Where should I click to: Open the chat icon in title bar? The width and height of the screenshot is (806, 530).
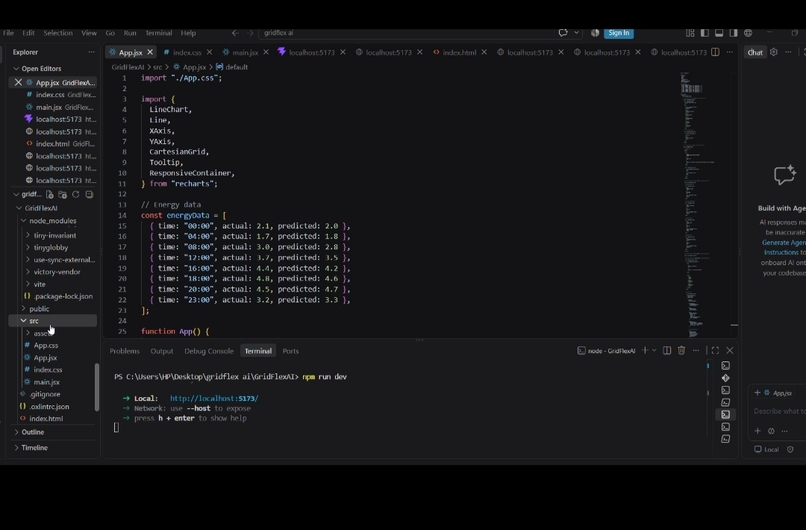(563, 33)
